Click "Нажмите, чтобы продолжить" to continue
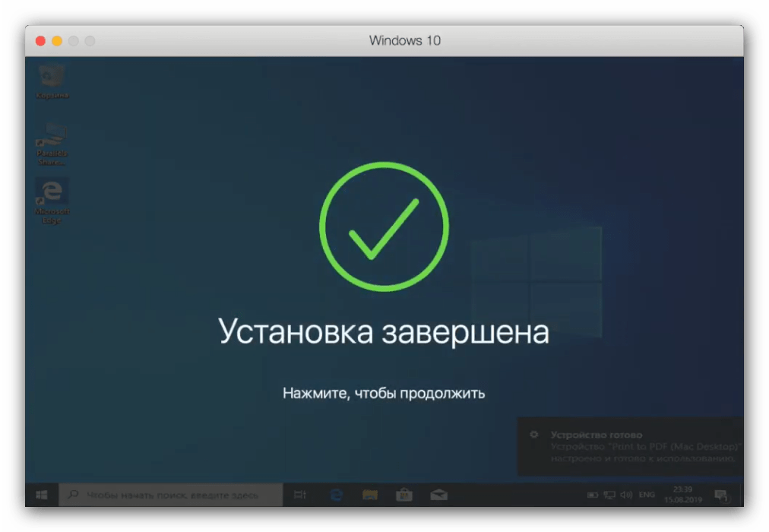The height and width of the screenshot is (532, 769). coord(384,394)
